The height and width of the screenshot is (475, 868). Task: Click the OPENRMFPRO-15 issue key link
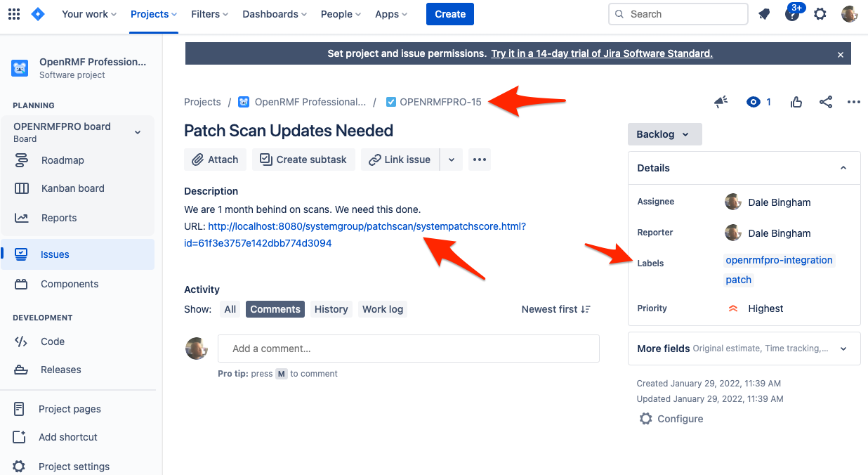click(x=440, y=102)
